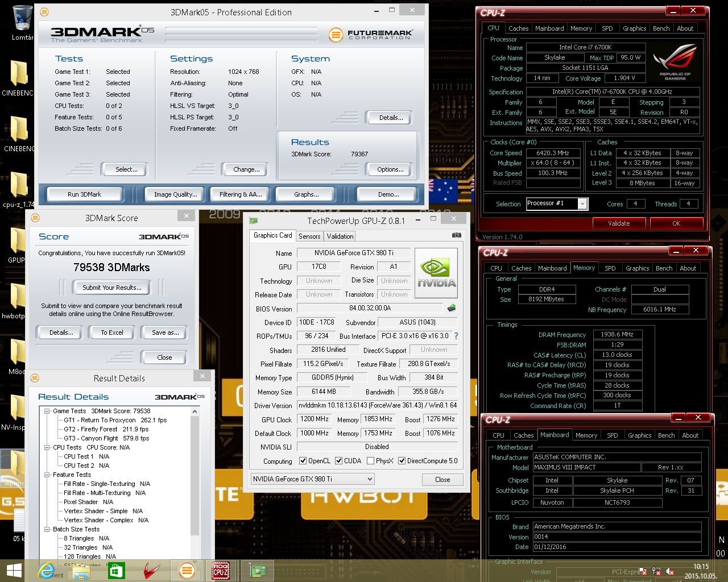Open the NVIDIA GeForce GTX 980 Ti dropdown
Image resolution: width=728 pixels, height=582 pixels.
tap(312, 479)
